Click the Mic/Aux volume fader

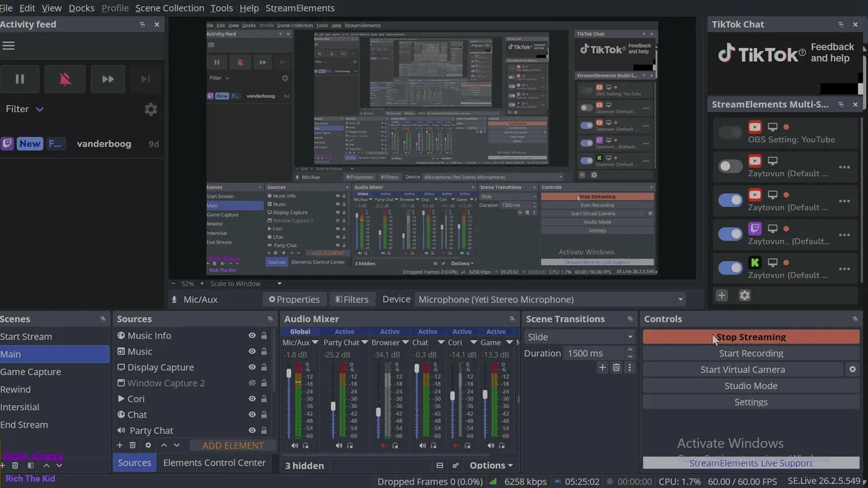(289, 373)
